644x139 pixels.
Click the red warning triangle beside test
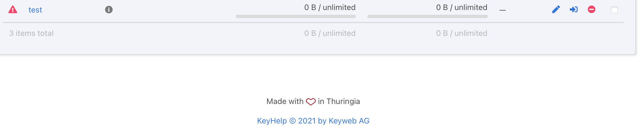[13, 10]
